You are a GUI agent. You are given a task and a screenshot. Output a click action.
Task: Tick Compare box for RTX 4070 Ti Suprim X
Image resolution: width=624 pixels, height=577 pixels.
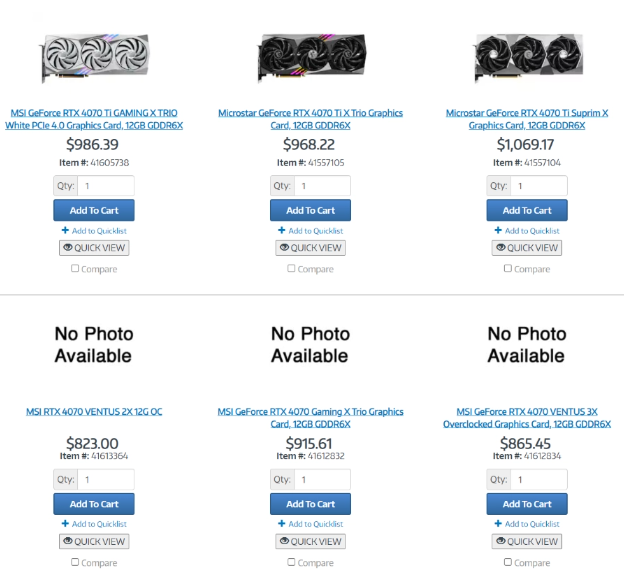coord(508,268)
